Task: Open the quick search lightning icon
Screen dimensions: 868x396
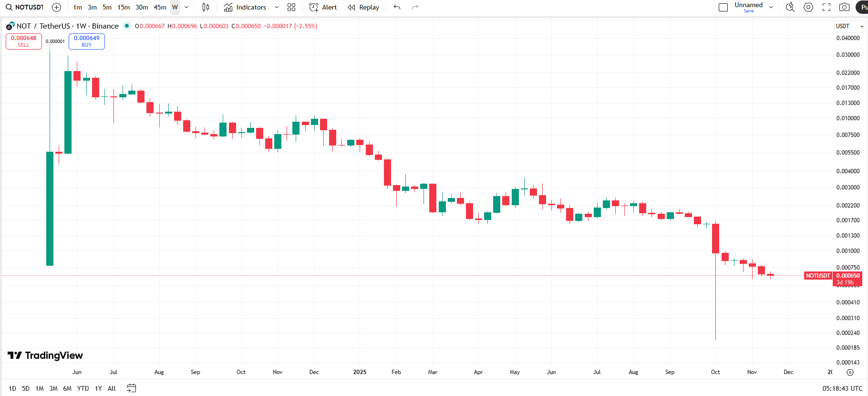Action: pos(790,7)
